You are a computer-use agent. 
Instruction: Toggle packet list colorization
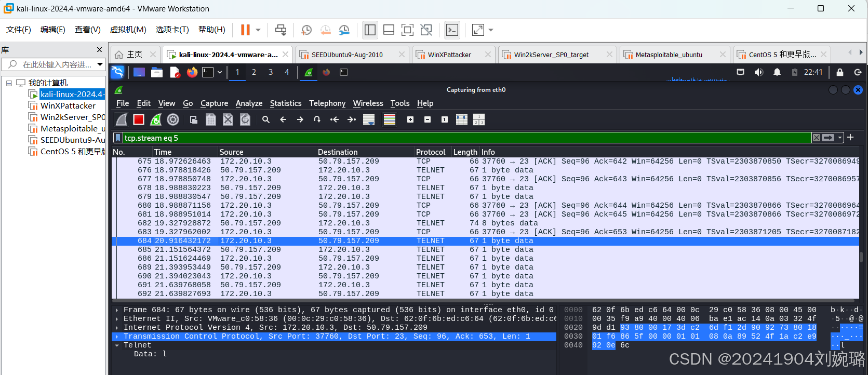[x=390, y=119]
